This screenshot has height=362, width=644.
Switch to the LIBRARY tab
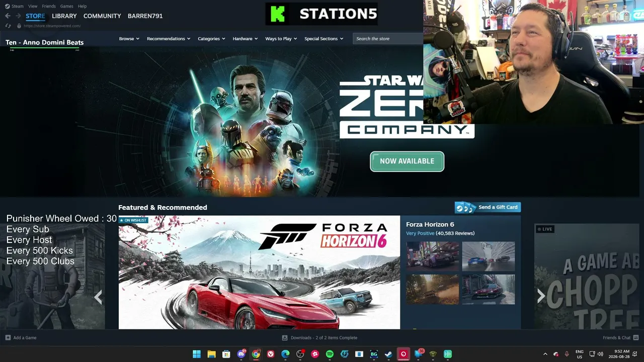point(64,16)
